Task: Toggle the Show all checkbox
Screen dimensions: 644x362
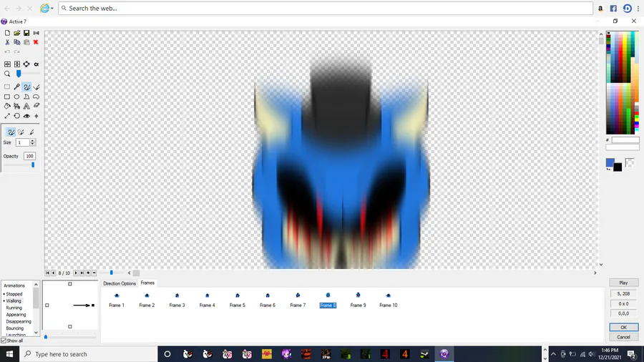Action: tap(4, 341)
